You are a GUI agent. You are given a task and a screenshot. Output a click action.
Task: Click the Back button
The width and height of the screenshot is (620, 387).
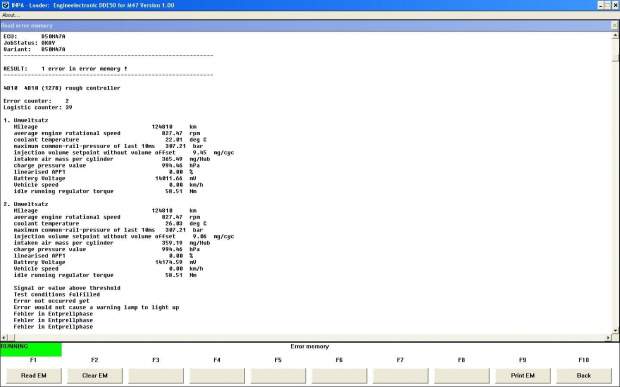[x=584, y=376]
